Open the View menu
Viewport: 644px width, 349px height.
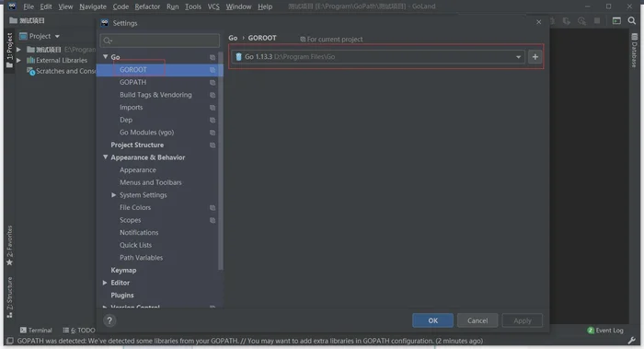[x=65, y=6]
